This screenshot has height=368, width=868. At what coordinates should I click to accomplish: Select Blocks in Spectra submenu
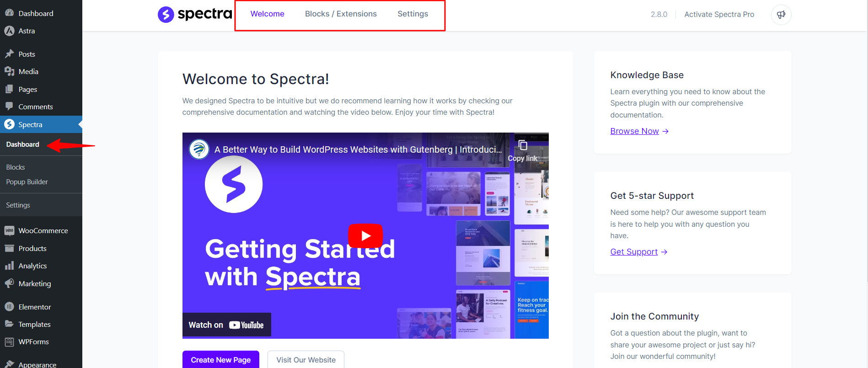[x=16, y=167]
